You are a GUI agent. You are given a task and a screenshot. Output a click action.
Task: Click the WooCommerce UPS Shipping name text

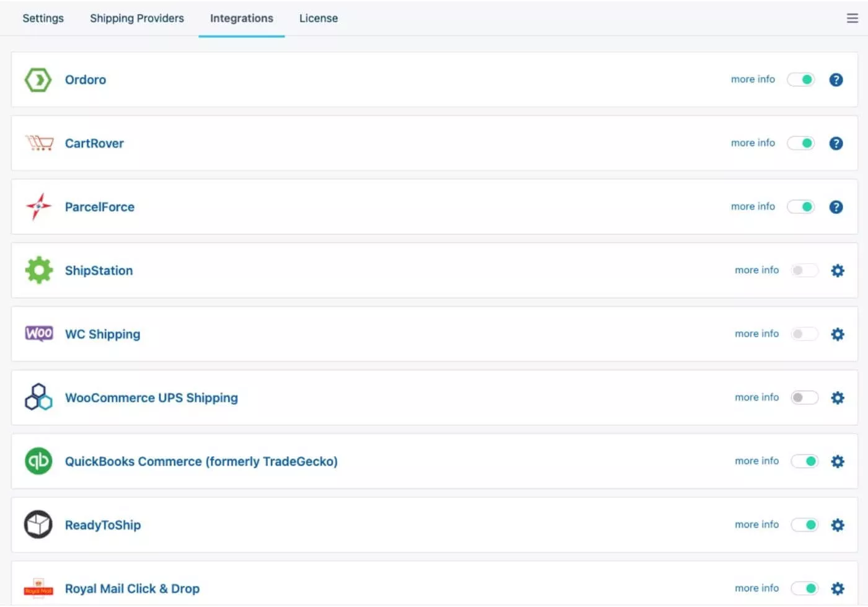(x=151, y=398)
